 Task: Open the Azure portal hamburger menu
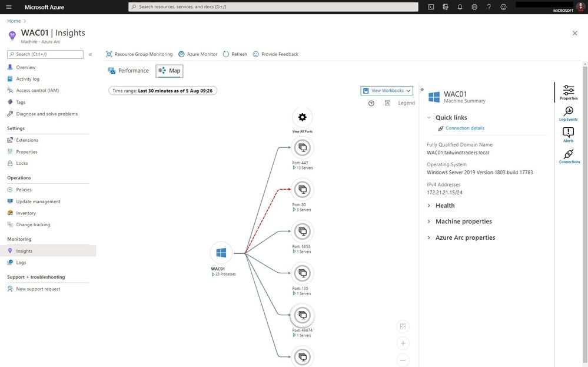pyautogui.click(x=9, y=6)
